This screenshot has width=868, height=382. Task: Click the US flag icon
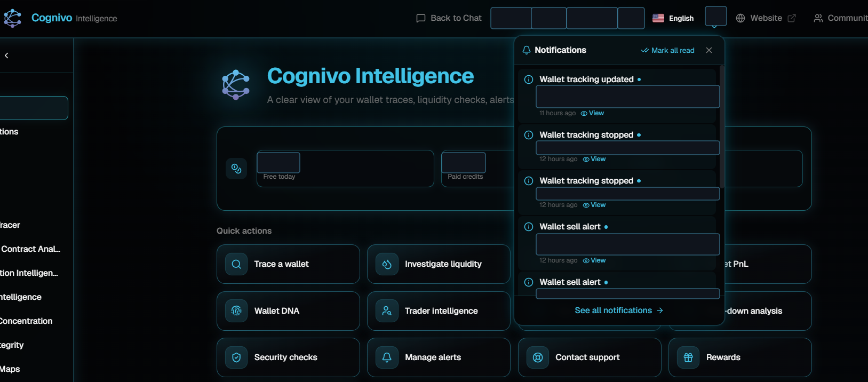658,18
